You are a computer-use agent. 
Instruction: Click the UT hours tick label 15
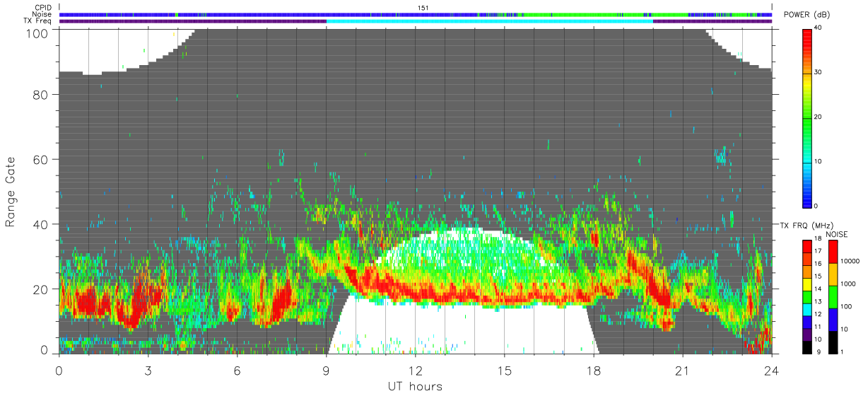tap(504, 371)
